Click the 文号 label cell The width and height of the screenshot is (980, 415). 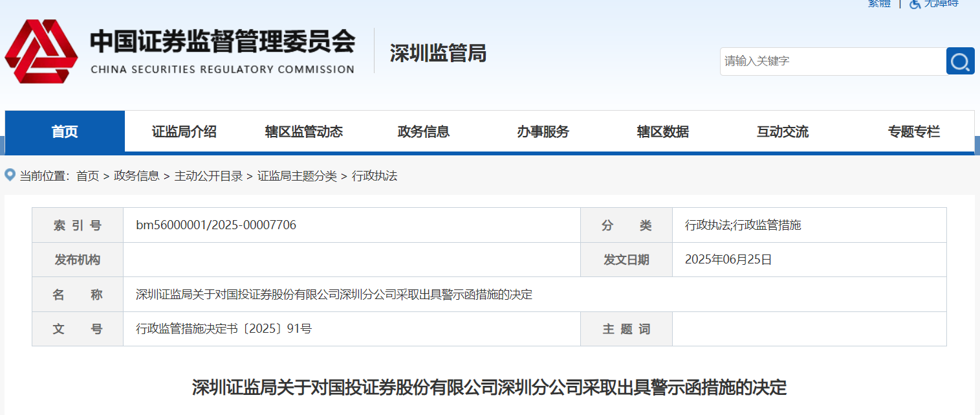[x=78, y=329]
